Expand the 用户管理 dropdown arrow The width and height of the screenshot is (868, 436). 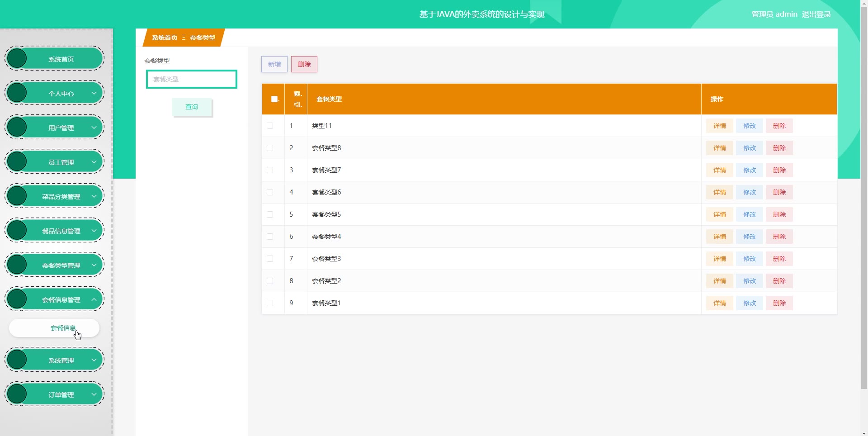pyautogui.click(x=94, y=128)
